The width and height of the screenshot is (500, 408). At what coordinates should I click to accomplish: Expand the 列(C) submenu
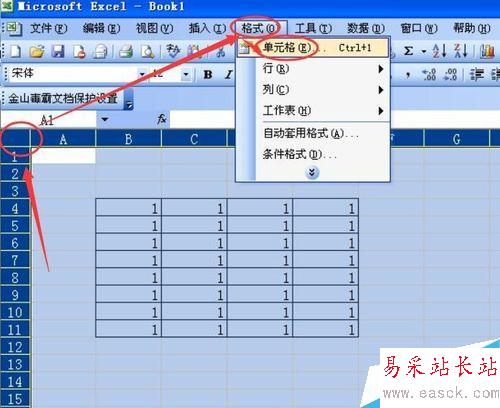[x=381, y=90]
